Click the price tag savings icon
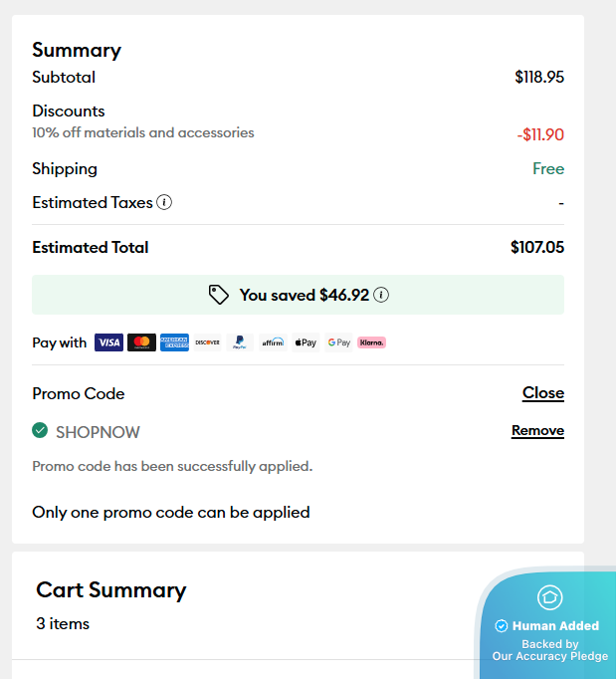The height and width of the screenshot is (679, 616). pos(219,295)
